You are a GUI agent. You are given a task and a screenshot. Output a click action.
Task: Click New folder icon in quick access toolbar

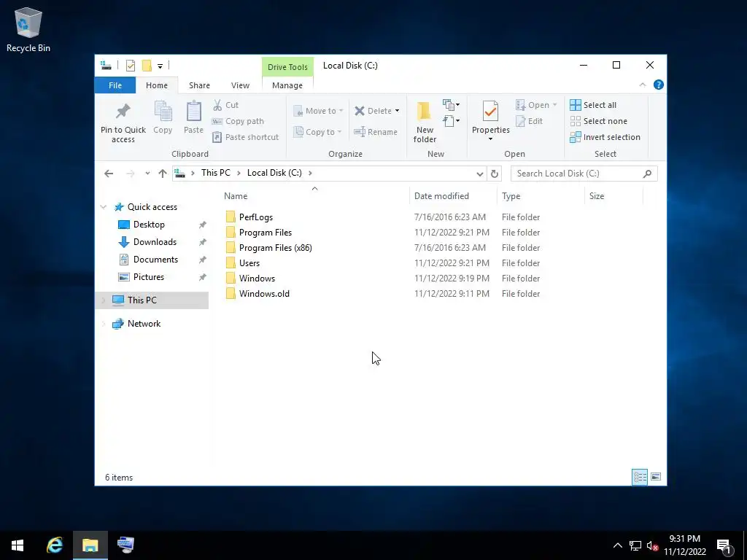[147, 66]
